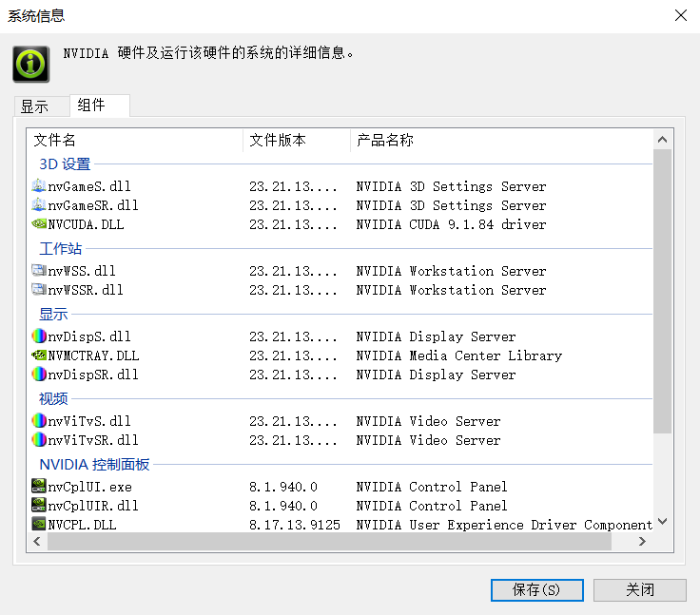Select the nvGameS.dll file name
700x615 pixels.
(x=89, y=186)
